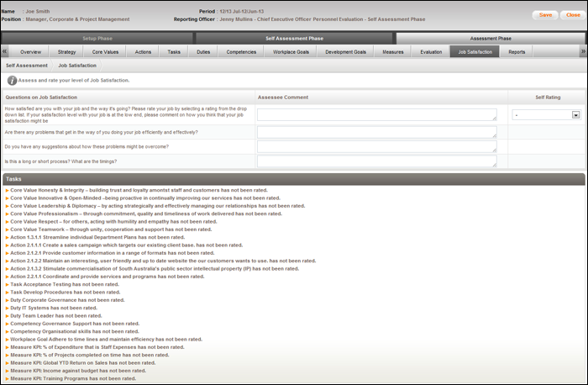Image resolution: width=588 pixels, height=385 pixels.
Task: Click arrow beside Action 2.1.2.1 customer information
Action: [x=7, y=253]
